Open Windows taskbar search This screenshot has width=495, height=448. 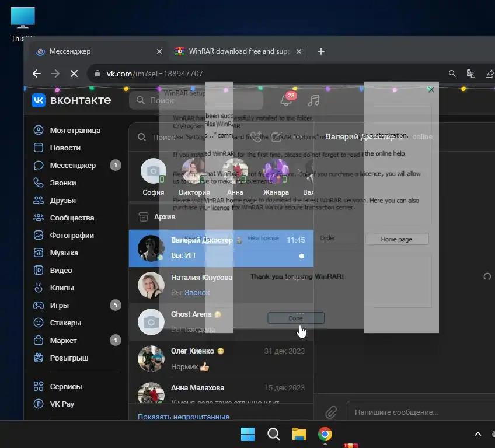click(273, 434)
